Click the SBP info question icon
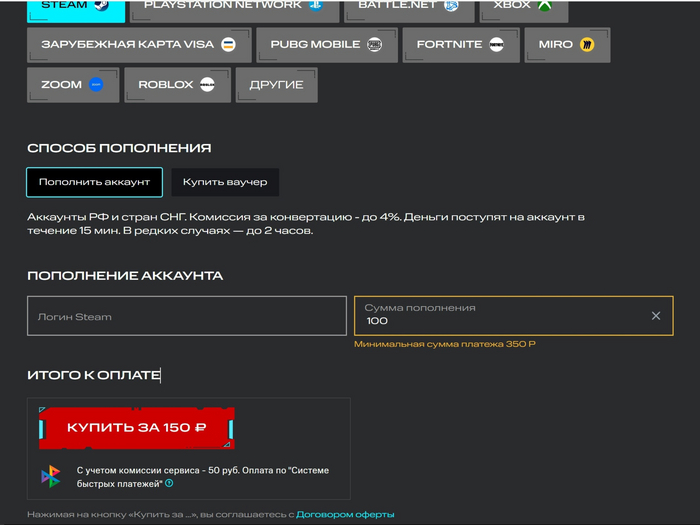 (169, 483)
